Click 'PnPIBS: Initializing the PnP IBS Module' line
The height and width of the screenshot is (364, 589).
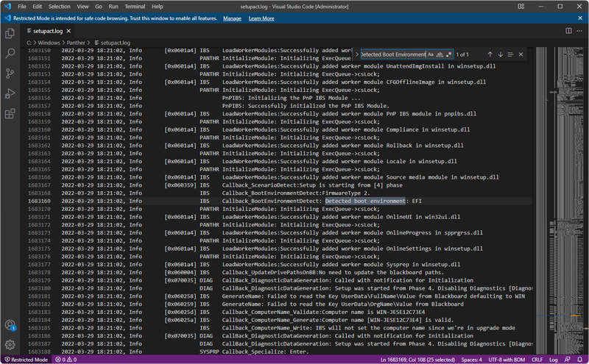coord(291,98)
